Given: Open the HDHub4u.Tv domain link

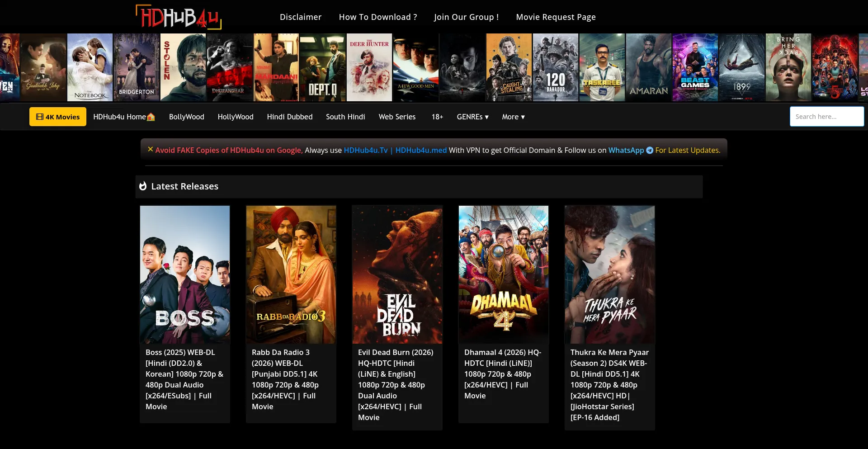Looking at the screenshot, I should pos(366,150).
